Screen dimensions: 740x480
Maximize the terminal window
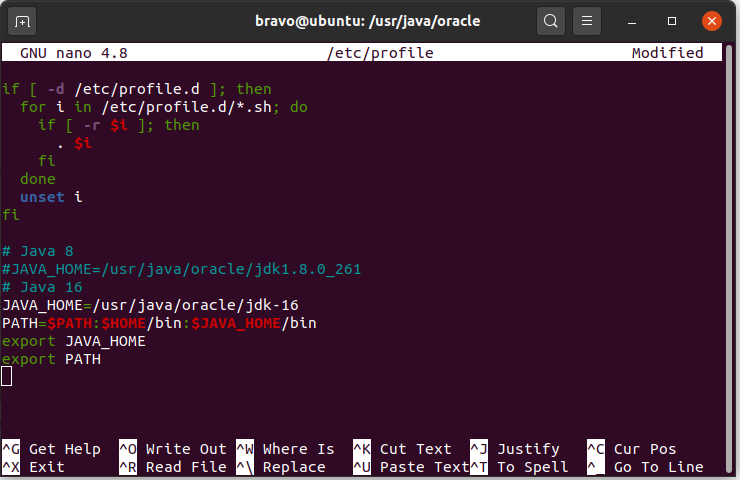[672, 21]
